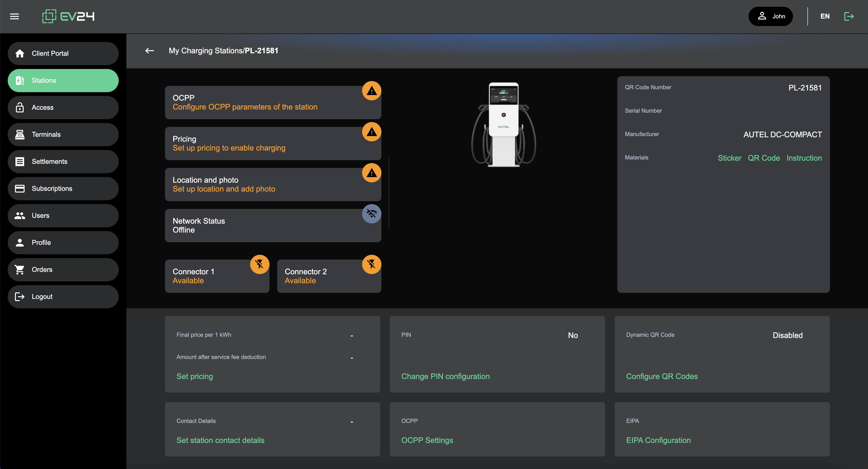Click Connector 2 unplugged status icon
Viewport: 868px width, 469px height.
pyautogui.click(x=371, y=264)
